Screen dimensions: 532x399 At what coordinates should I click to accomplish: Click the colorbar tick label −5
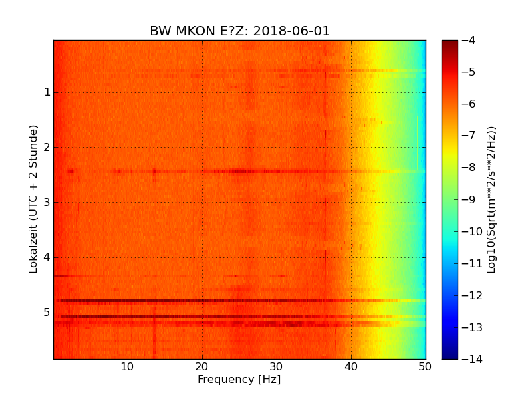click(x=469, y=72)
